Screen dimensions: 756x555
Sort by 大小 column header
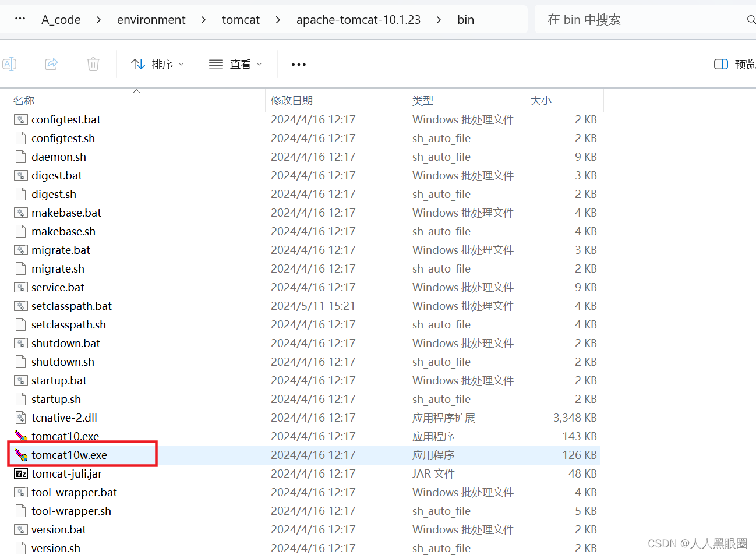coord(541,101)
